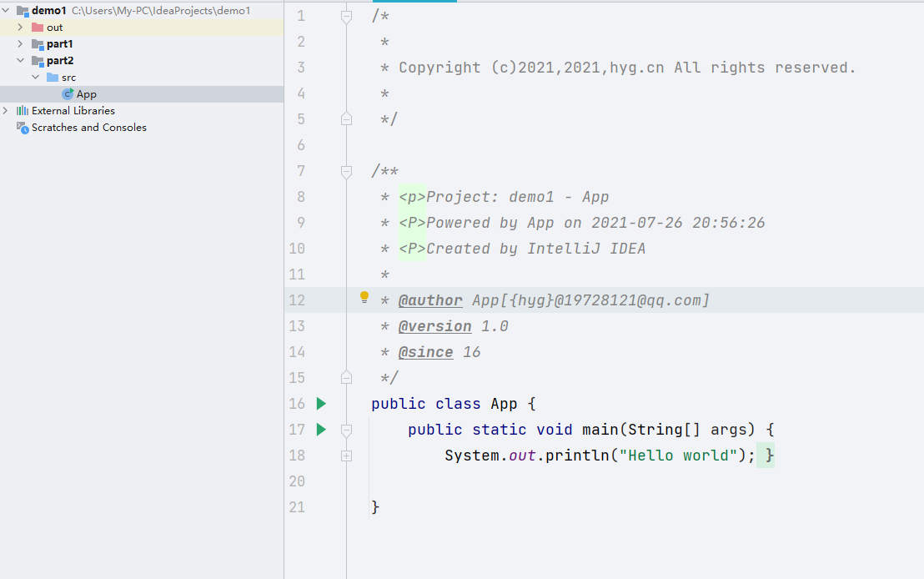The width and height of the screenshot is (924, 579).
Task: Click line number 12 in gutter
Action: [x=297, y=300]
